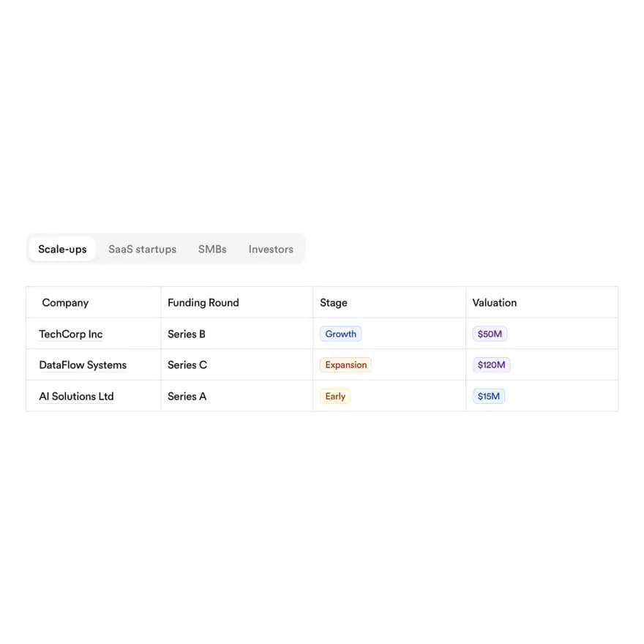The width and height of the screenshot is (644, 644).
Task: Click the Early stage badge
Action: [x=335, y=397]
